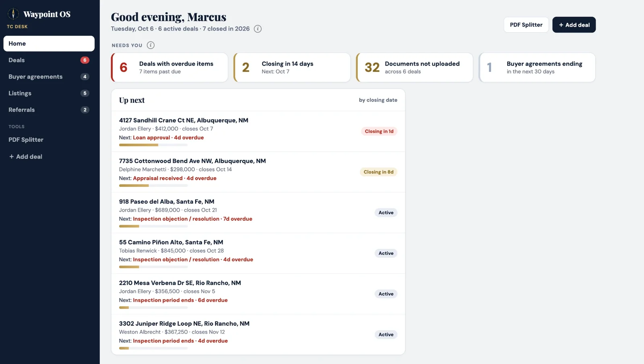Image resolution: width=644 pixels, height=364 pixels.
Task: Open the 55 Camino Piñon Alto deal
Action: pos(258,253)
